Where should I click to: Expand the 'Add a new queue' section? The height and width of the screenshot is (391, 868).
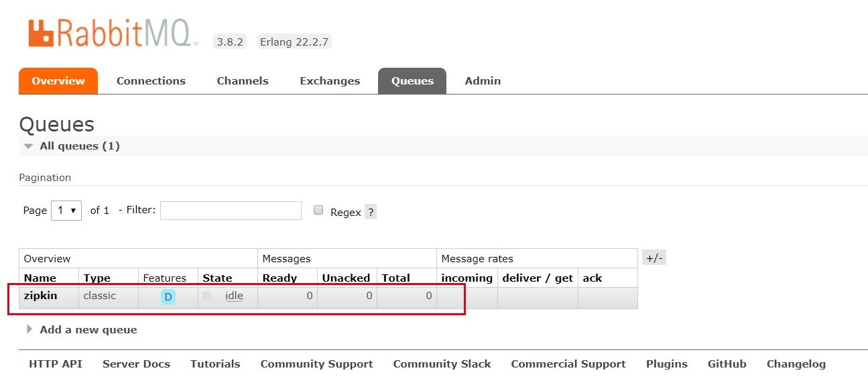coord(87,329)
